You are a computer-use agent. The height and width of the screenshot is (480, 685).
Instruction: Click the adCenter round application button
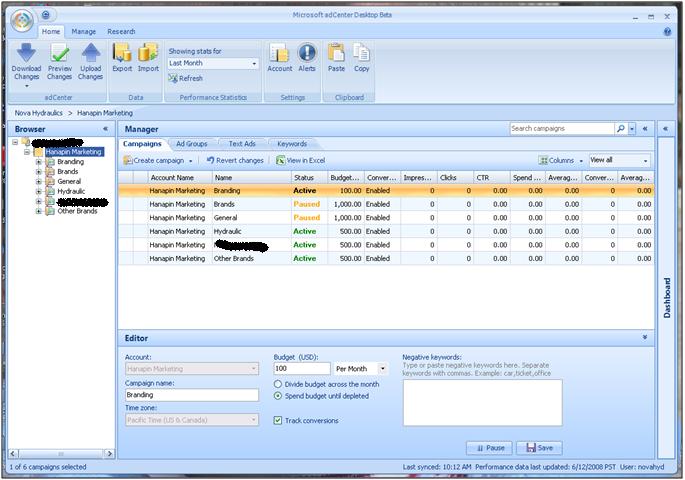point(22,21)
